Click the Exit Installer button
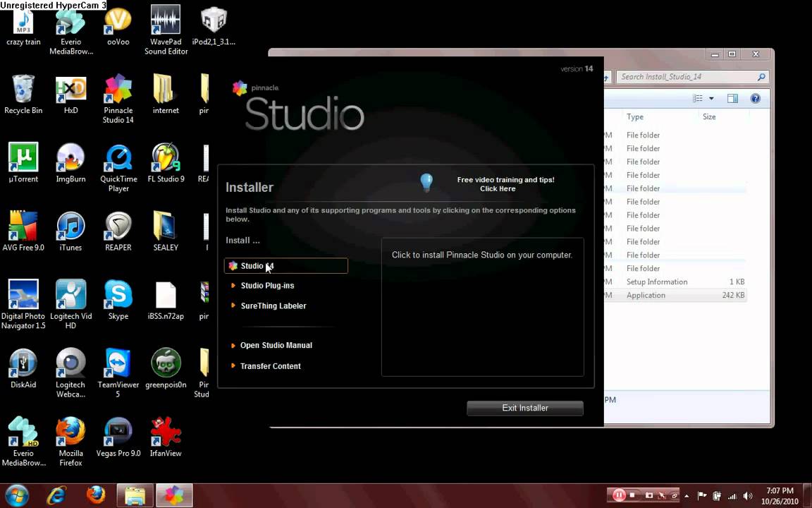812x508 pixels. click(x=525, y=408)
